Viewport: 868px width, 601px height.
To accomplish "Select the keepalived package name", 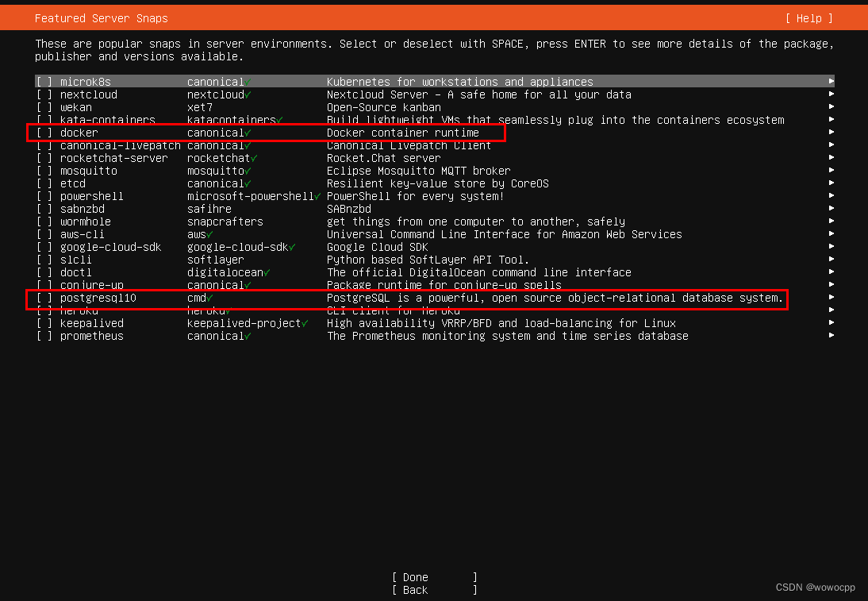I will [92, 323].
